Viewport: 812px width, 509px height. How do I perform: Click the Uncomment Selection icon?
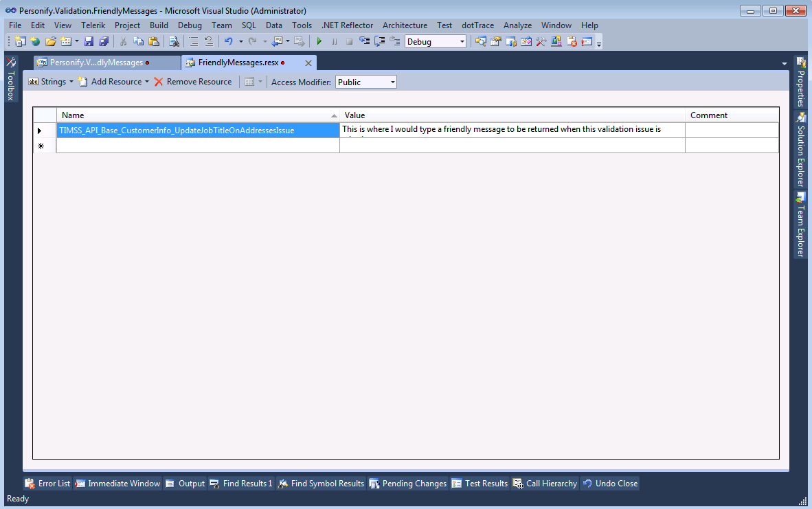click(x=208, y=41)
